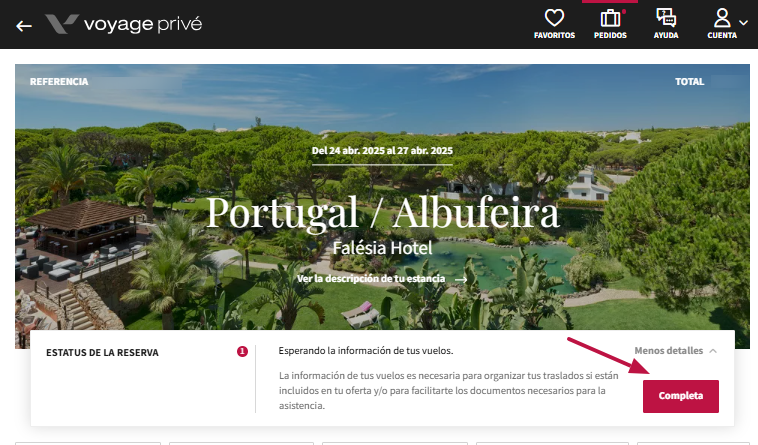Image resolution: width=758 pixels, height=445 pixels.
Task: Click arrow beside Ver la descripción
Action: (x=461, y=279)
